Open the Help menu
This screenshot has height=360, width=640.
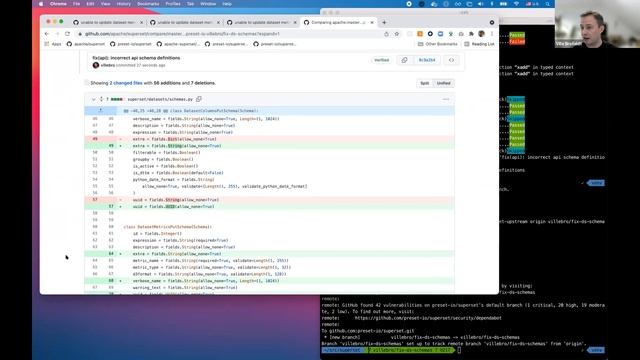click(227, 4)
